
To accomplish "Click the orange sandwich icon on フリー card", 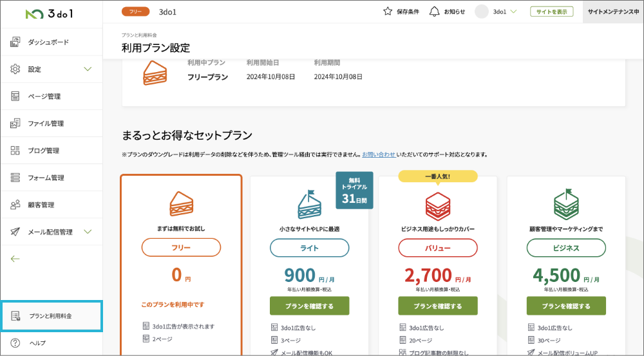I will click(181, 203).
